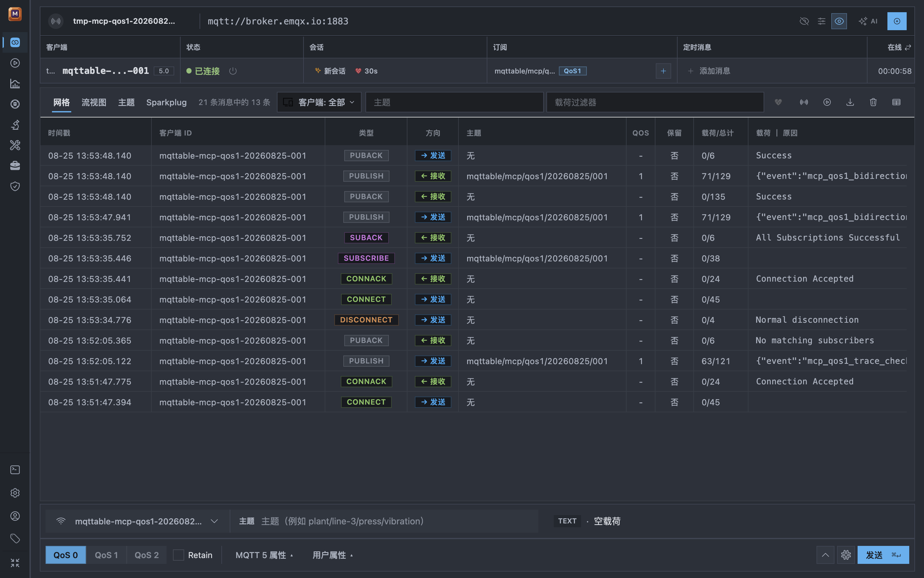The width and height of the screenshot is (924, 578).
Task: Click the payload formatter icon near Send
Action: [846, 555]
